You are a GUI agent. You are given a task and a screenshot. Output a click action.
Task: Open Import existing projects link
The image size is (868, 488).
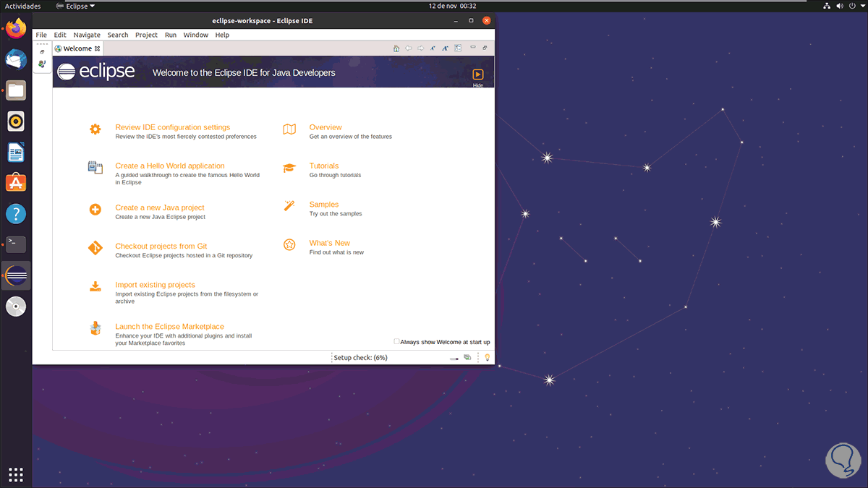pyautogui.click(x=155, y=285)
